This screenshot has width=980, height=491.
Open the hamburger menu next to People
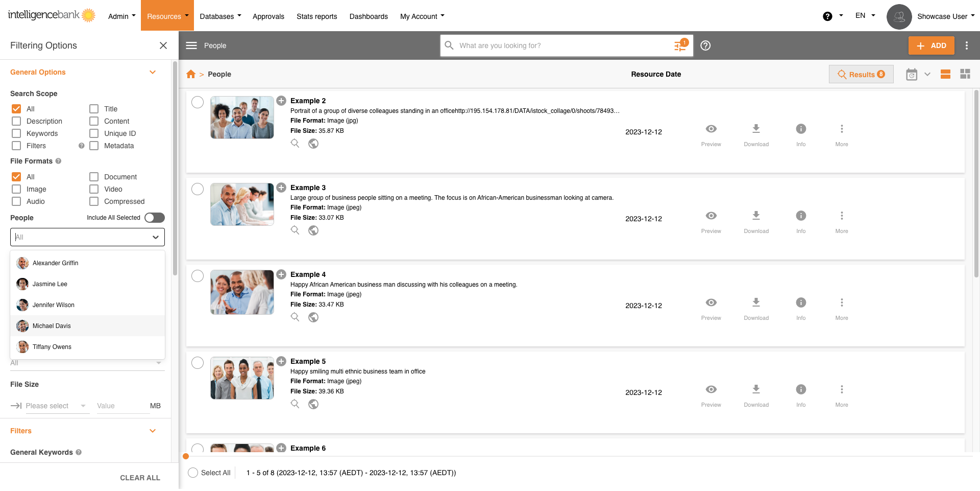click(x=191, y=45)
